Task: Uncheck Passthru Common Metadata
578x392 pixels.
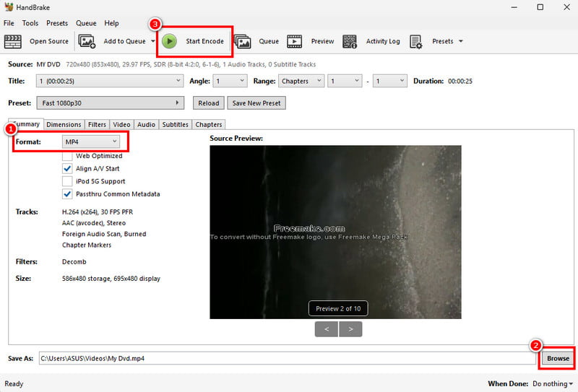Action: pyautogui.click(x=67, y=194)
